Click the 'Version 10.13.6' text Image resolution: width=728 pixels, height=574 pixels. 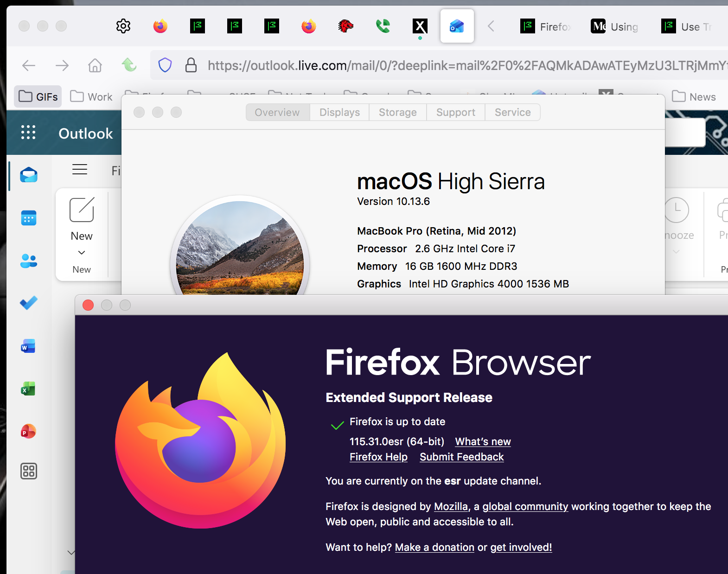click(393, 201)
